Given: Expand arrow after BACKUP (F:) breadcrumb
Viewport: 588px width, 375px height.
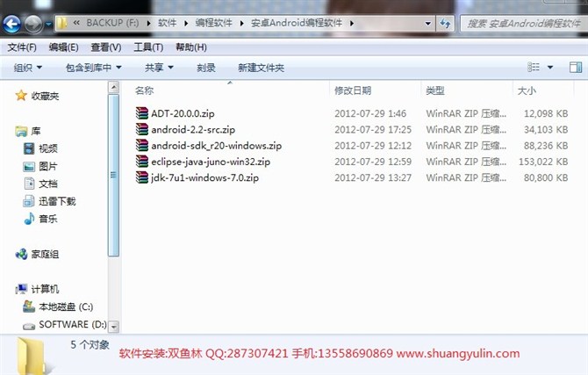Looking at the screenshot, I should coord(149,24).
